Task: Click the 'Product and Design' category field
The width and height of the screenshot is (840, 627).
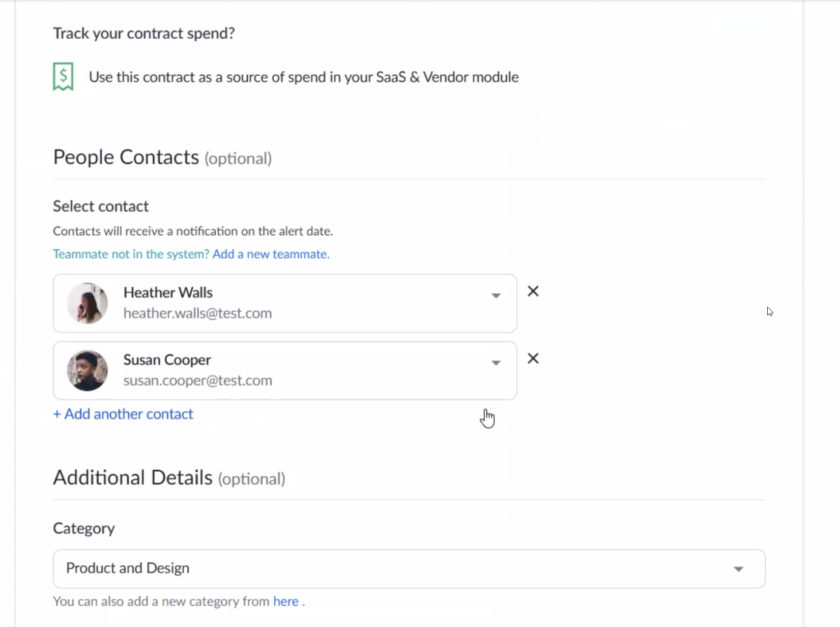Action: 128,568
